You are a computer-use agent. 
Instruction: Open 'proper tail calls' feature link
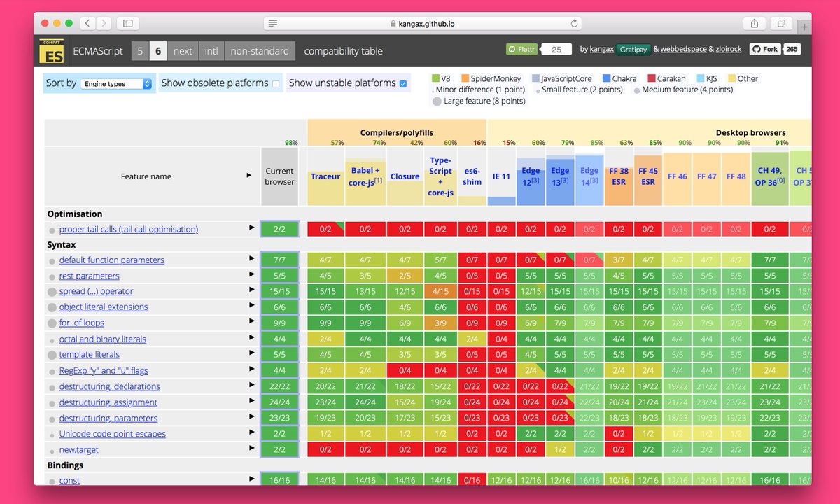(x=129, y=229)
